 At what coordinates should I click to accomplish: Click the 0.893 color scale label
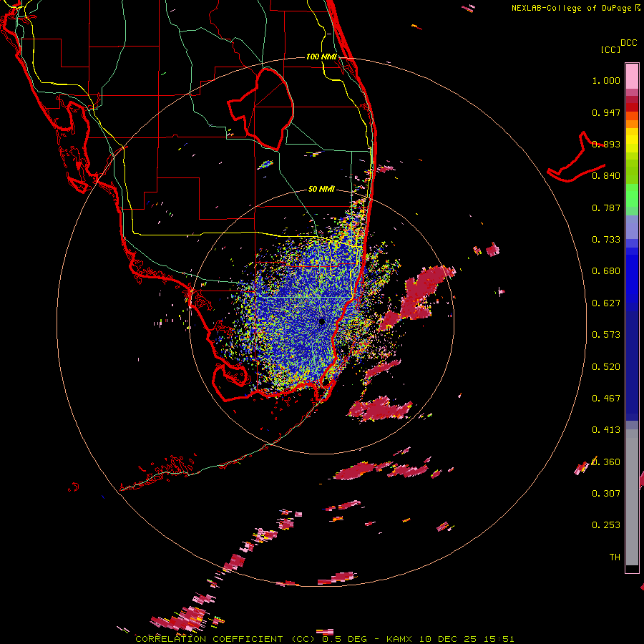[x=606, y=144]
